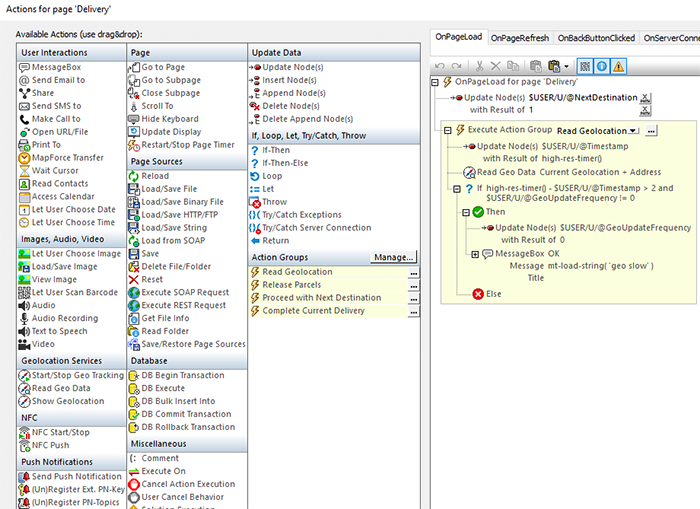Viewport: 700px width, 509px height.
Task: Collapse the OnPageLoad root tree node
Action: coord(436,82)
